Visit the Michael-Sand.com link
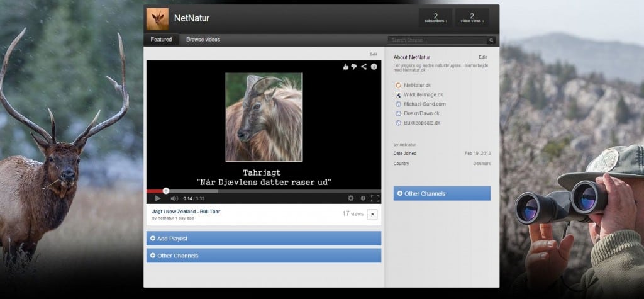The width and height of the screenshot is (644, 299). pyautogui.click(x=425, y=104)
